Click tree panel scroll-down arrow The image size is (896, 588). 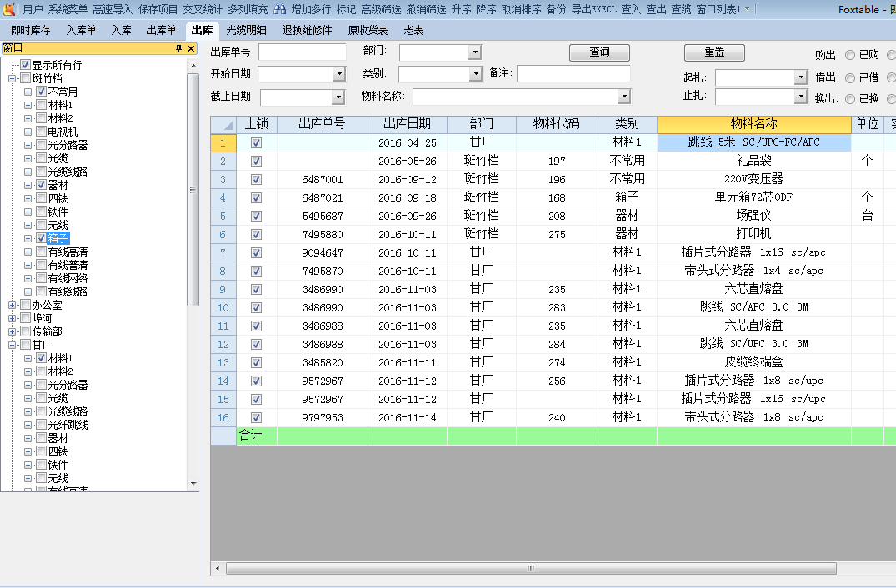pyautogui.click(x=193, y=484)
